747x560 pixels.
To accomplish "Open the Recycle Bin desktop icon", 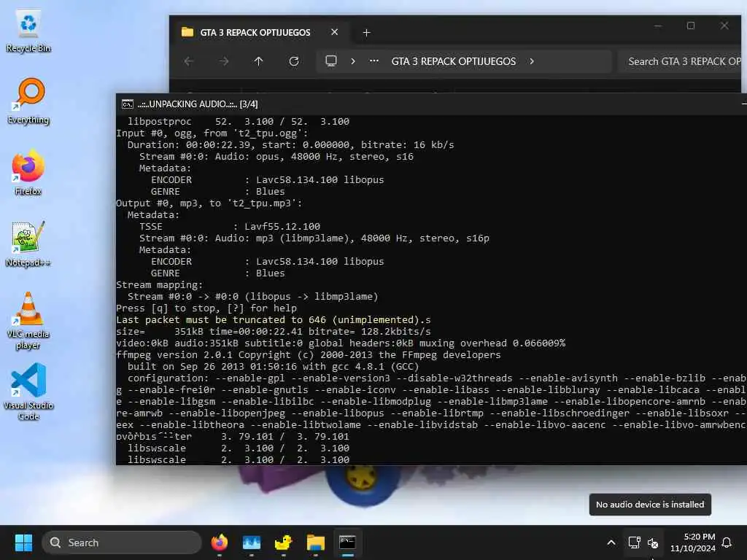I will pos(28,31).
